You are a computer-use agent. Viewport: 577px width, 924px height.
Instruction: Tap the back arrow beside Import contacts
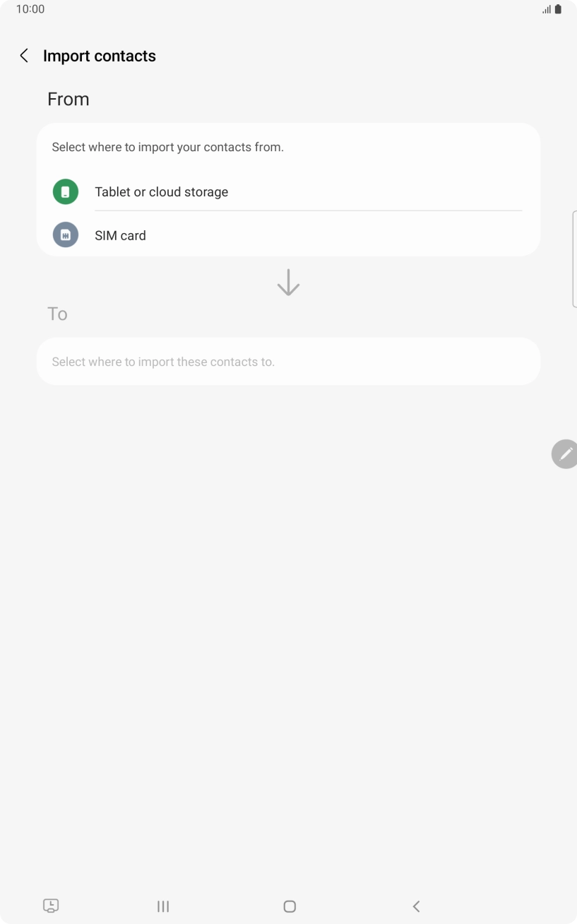pos(24,56)
